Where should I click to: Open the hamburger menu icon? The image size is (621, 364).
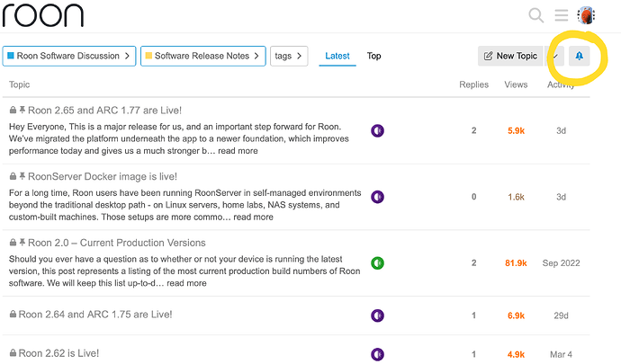(x=562, y=15)
